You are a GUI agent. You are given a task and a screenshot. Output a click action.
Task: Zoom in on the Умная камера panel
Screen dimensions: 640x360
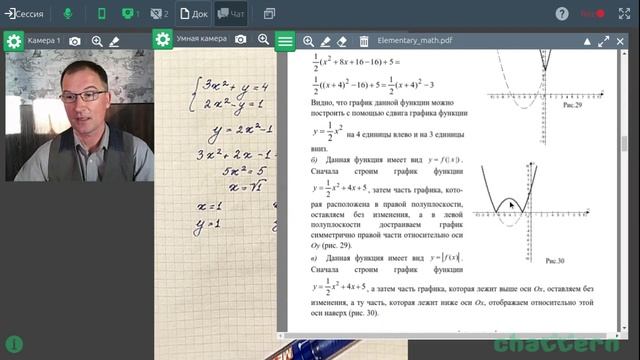tap(264, 39)
